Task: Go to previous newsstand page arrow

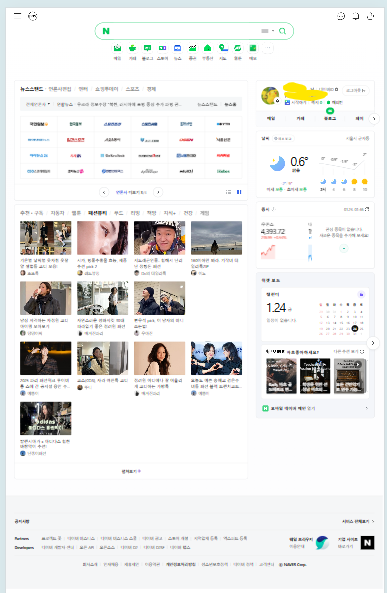Action: click(x=104, y=192)
